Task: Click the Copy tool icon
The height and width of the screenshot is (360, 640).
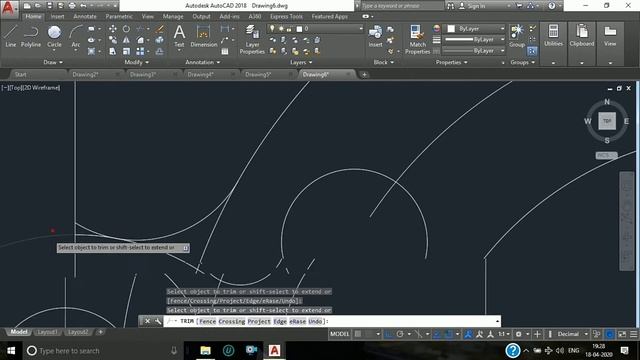Action: (113, 40)
